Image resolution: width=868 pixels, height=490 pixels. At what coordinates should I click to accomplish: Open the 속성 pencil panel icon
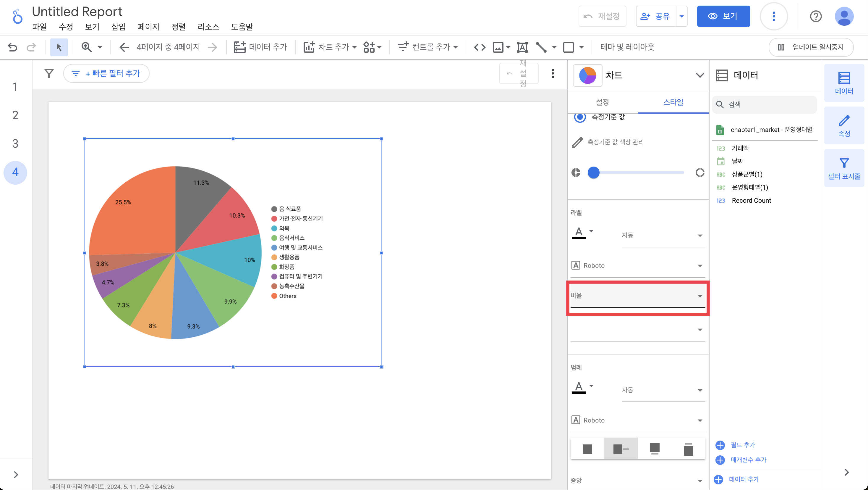point(844,125)
